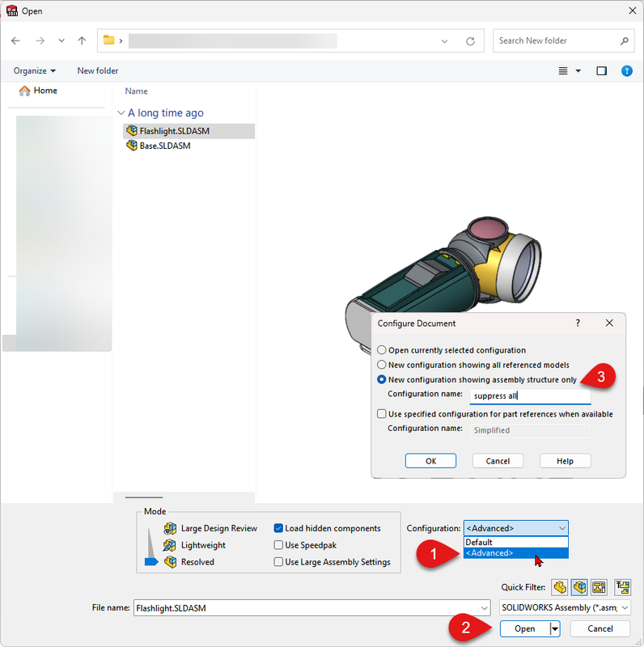
Task: Select the drawings Quick Filter icon
Action: click(599, 587)
